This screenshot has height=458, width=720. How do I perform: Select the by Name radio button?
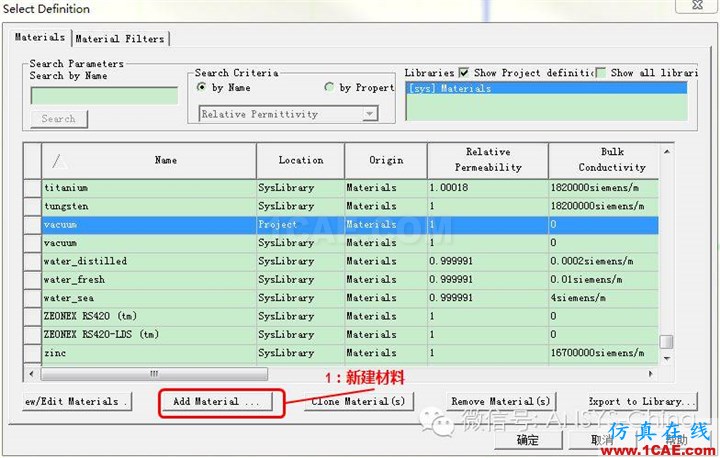point(201,87)
